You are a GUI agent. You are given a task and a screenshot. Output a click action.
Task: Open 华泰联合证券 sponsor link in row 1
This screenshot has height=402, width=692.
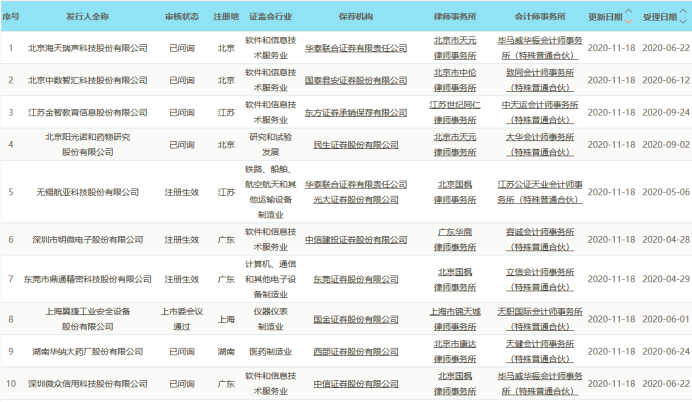(356, 48)
